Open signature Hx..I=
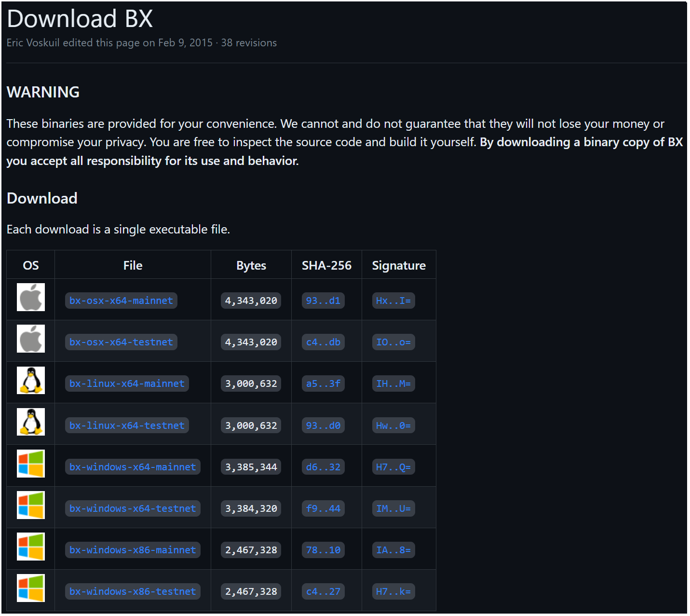The height and width of the screenshot is (616, 690). click(x=393, y=301)
